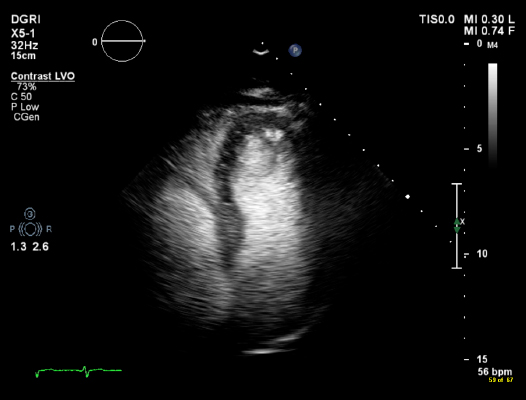The image size is (526, 400).
Task: Click the 'P Low' persistence setting
Action: click(25, 107)
